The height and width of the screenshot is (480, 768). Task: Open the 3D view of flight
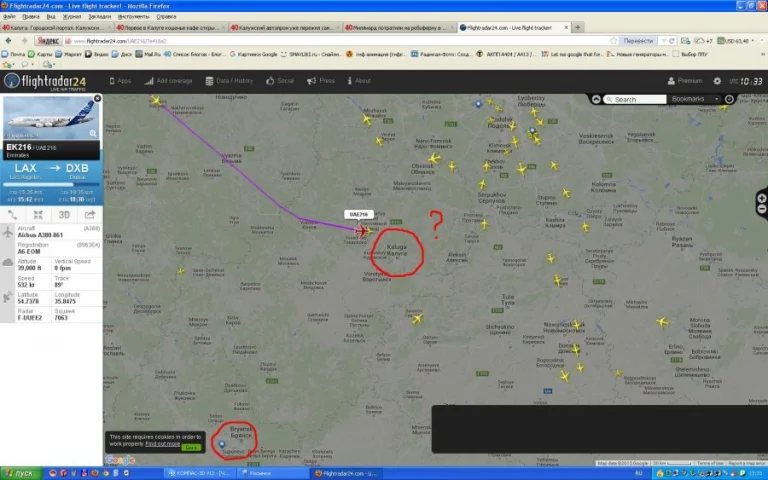tap(64, 214)
